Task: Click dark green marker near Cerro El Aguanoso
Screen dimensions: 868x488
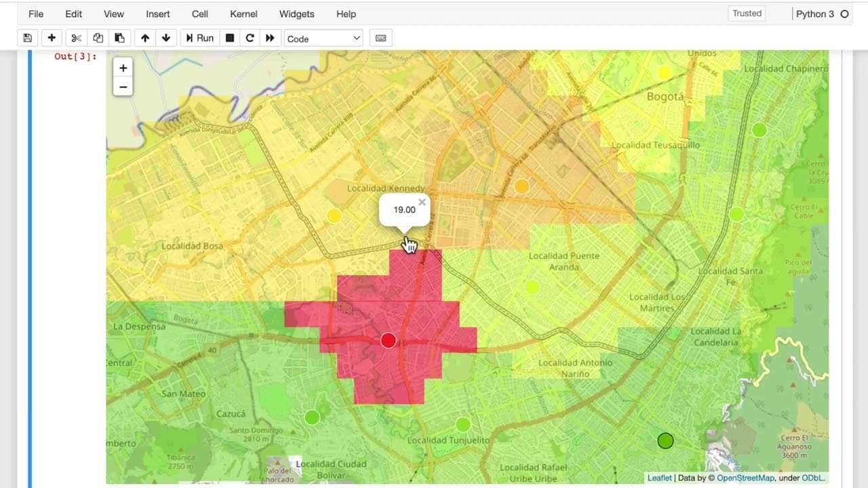Action: 666,441
